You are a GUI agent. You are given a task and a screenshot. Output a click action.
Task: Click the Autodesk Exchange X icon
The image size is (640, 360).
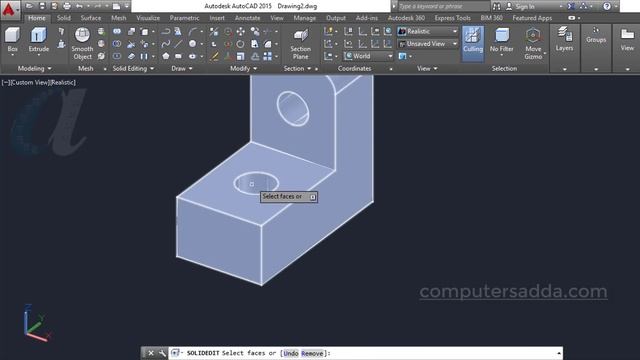coord(571,6)
